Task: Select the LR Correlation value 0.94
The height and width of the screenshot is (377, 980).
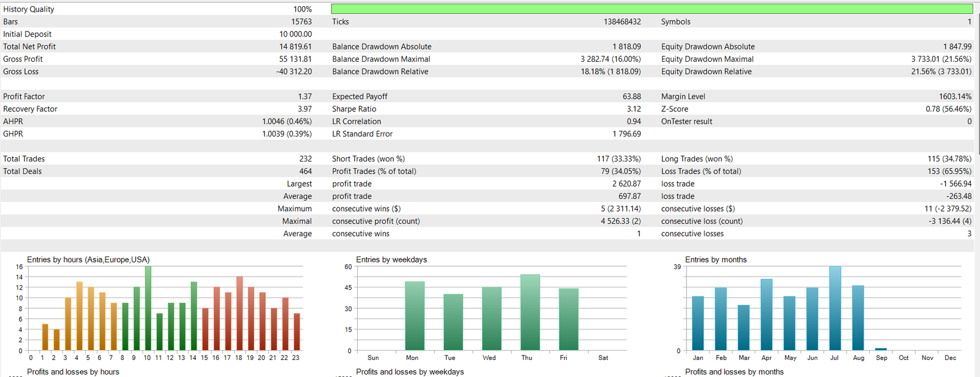Action: (x=634, y=122)
